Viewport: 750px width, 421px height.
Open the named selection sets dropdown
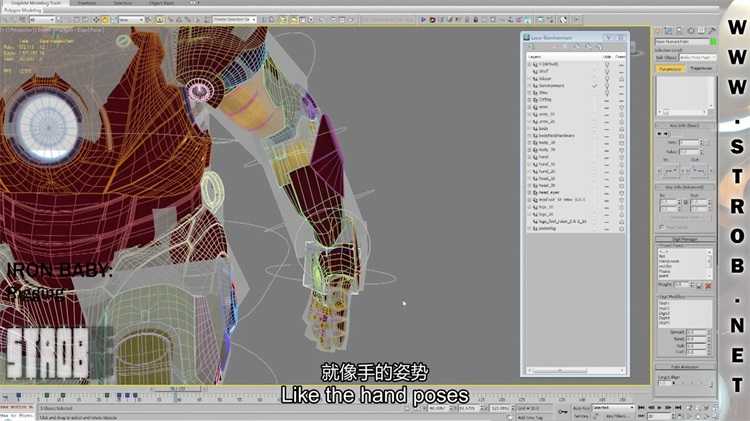coord(234,20)
